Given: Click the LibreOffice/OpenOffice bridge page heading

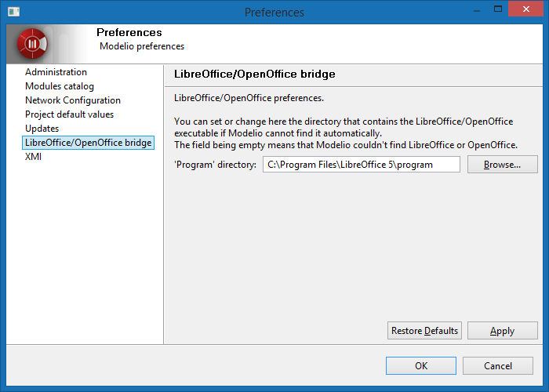Looking at the screenshot, I should (254, 74).
